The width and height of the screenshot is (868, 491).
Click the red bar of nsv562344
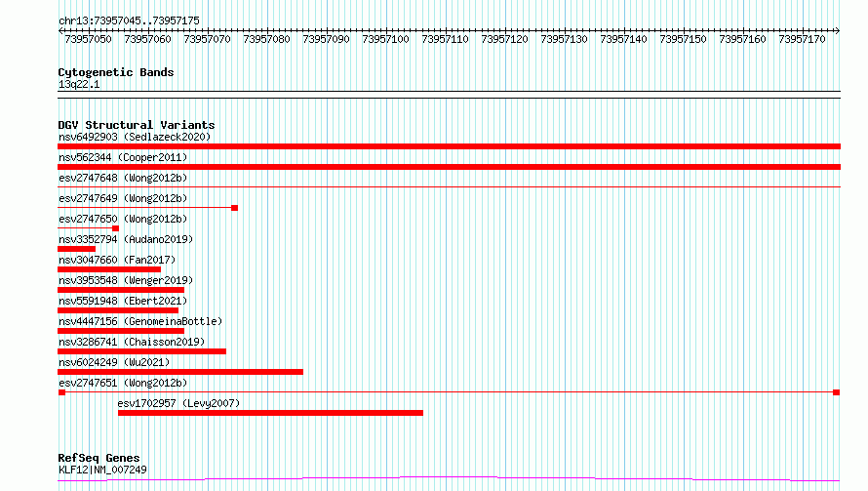tap(449, 167)
